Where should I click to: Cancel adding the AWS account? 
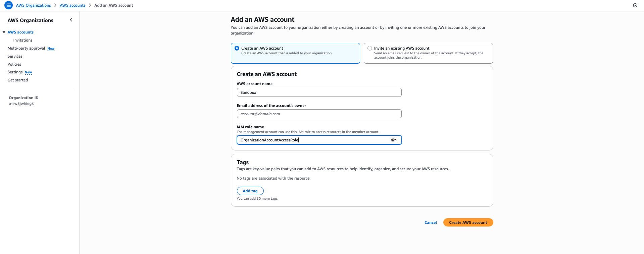[x=431, y=223]
